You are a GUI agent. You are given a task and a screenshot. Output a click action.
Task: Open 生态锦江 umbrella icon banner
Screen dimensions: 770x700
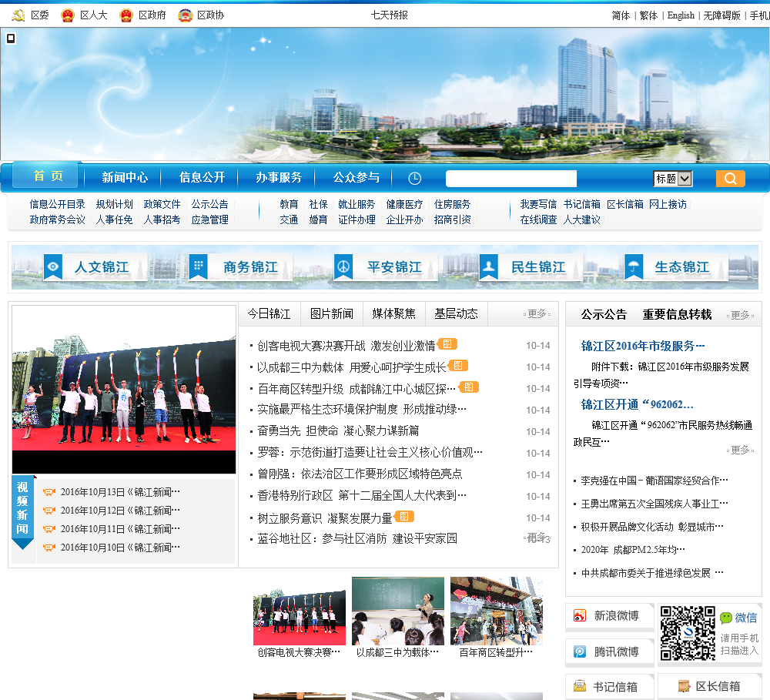tap(634, 267)
